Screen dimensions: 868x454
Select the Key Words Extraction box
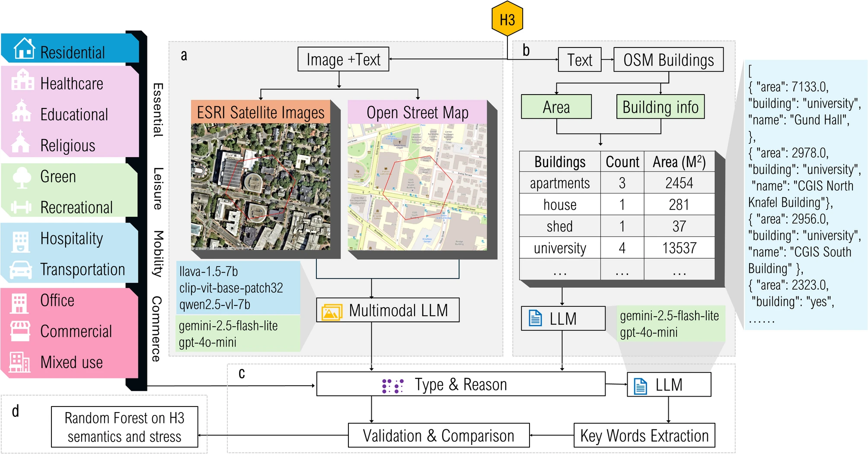644,435
